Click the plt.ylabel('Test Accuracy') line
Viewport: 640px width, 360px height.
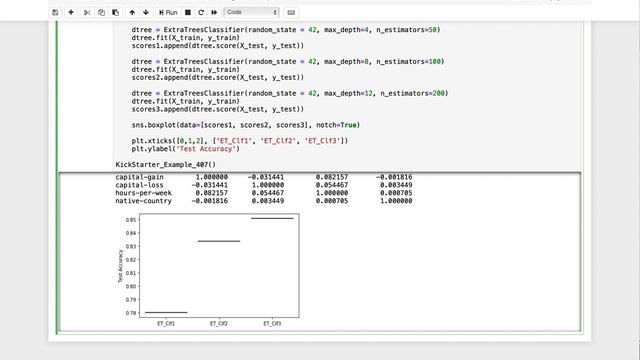(x=186, y=149)
